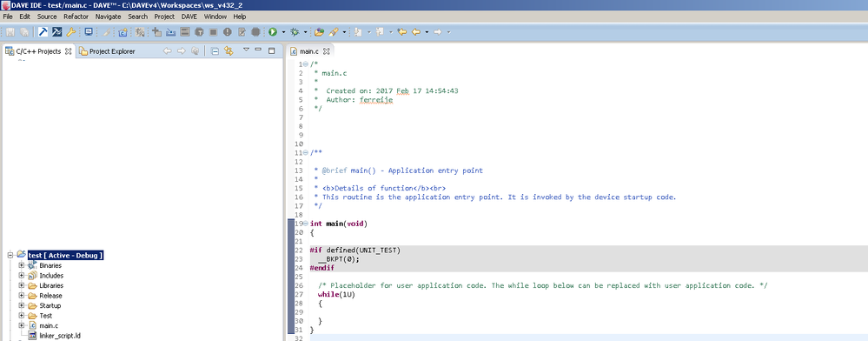The image size is (868, 341).
Task: Expand the Startup folder node
Action: (x=22, y=305)
